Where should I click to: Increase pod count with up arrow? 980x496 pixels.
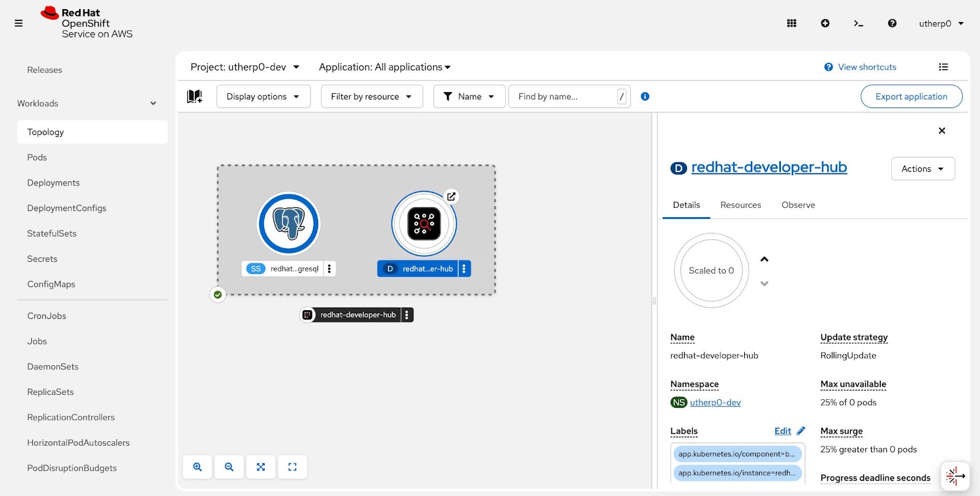[x=764, y=259]
